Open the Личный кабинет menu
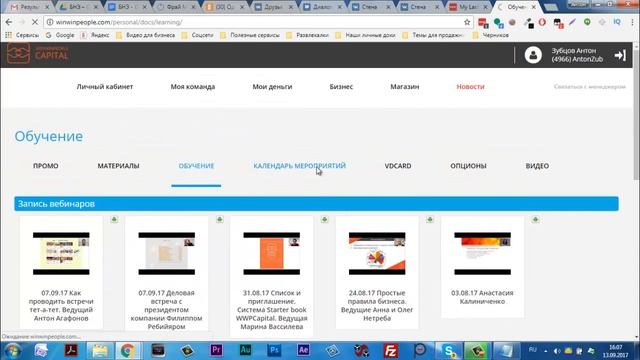 coord(105,87)
